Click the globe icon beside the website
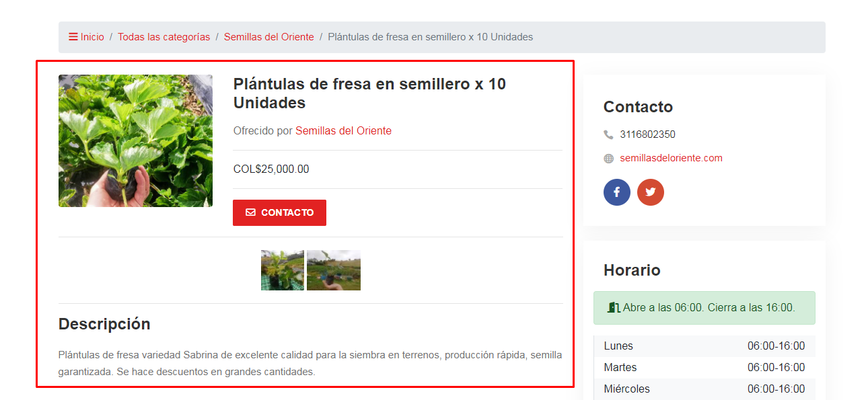 (x=608, y=159)
